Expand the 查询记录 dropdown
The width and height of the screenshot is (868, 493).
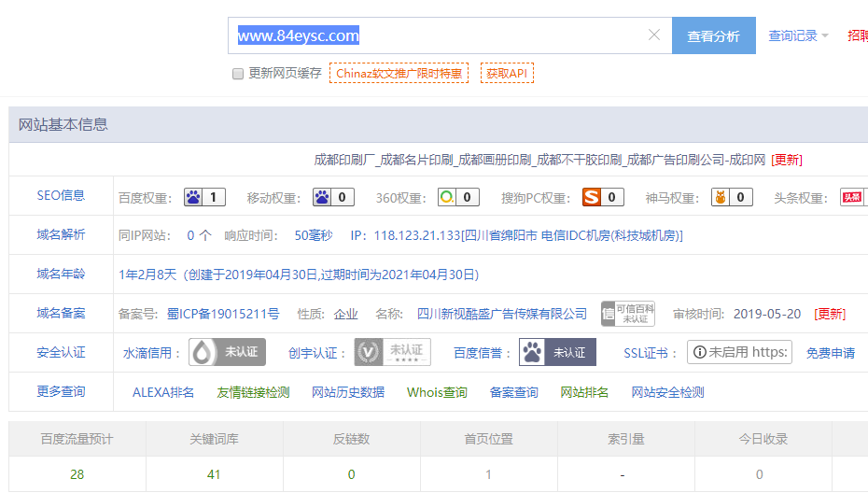[x=798, y=36]
